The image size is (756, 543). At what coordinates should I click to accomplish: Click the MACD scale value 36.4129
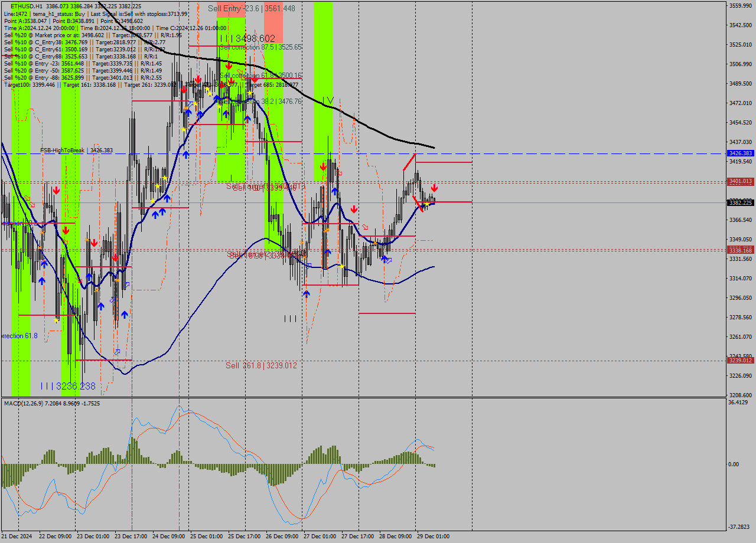738,403
